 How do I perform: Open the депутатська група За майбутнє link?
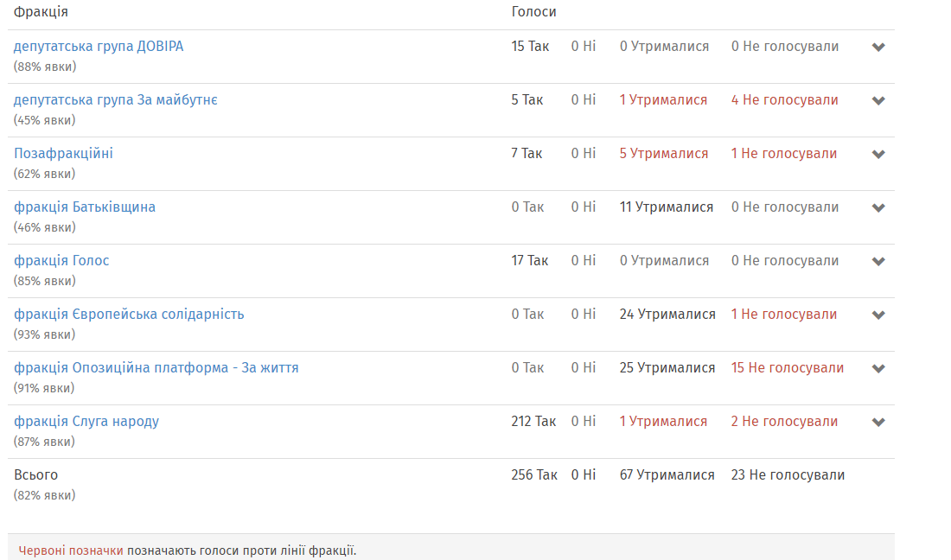coord(115,100)
